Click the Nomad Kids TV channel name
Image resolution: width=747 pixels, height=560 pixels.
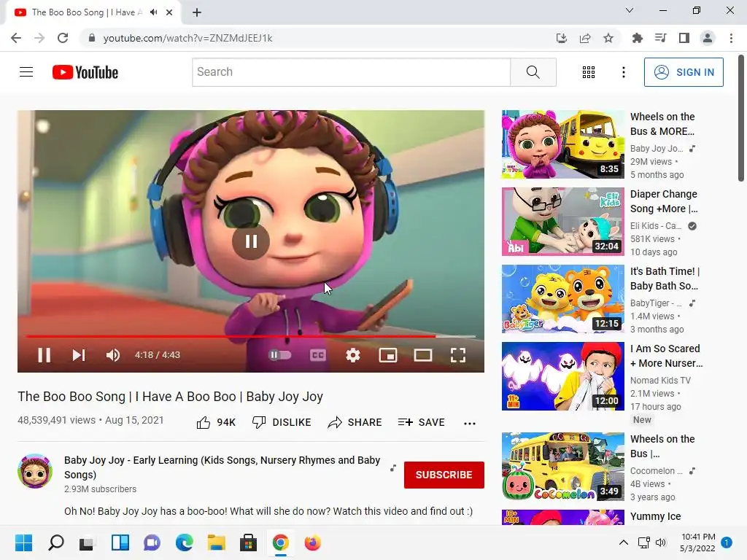pos(660,380)
